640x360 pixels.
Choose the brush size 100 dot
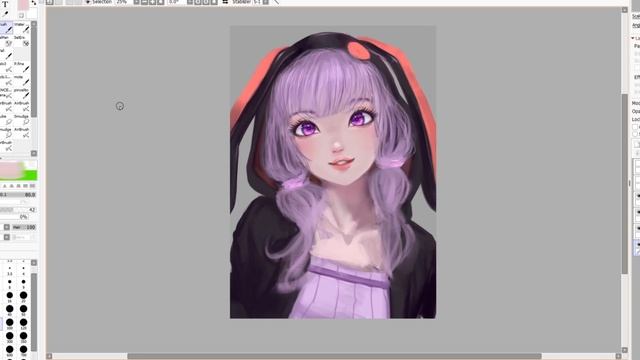point(9,322)
